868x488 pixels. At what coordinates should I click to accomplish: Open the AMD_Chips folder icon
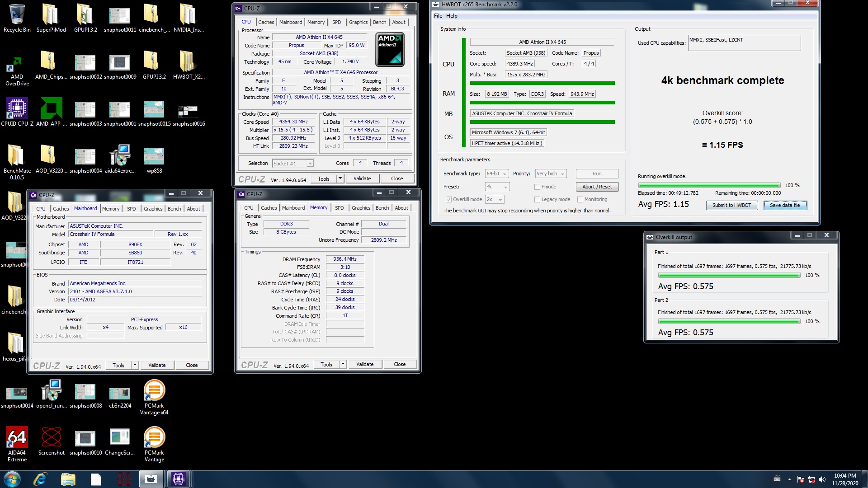coord(51,65)
